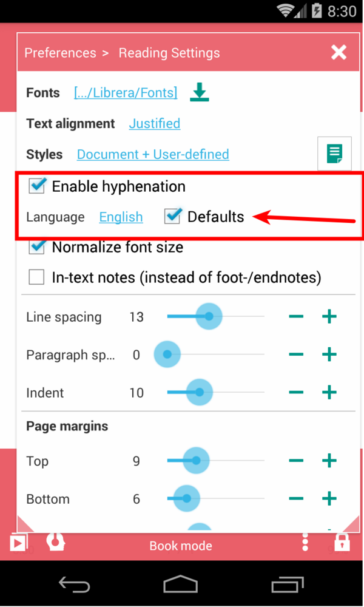Disable the Enable hyphenation checkbox
This screenshot has height=607, width=364.
pos(38,186)
